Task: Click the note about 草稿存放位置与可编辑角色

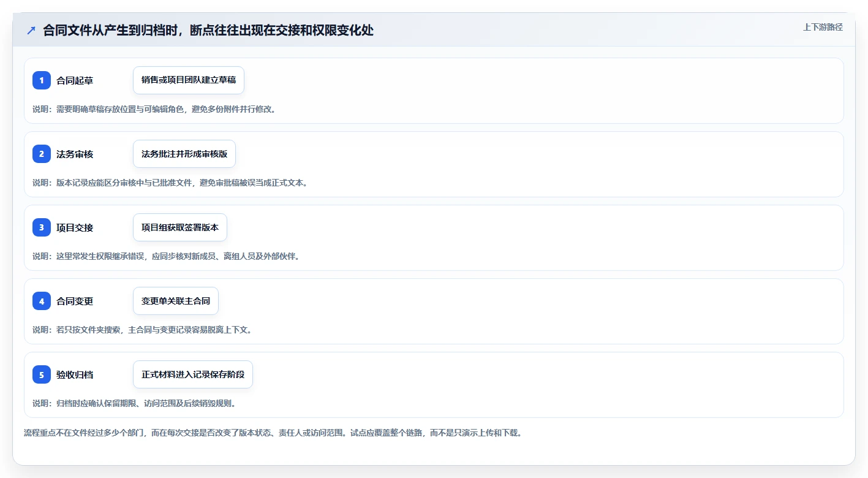Action: tap(154, 109)
